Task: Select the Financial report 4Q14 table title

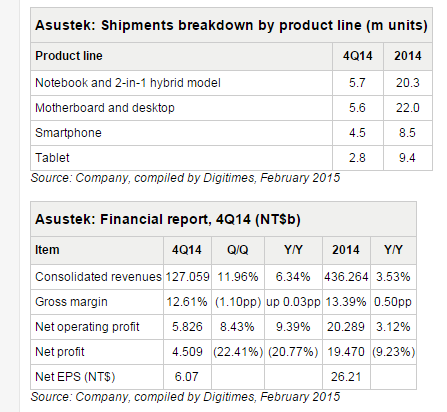Action: [x=168, y=219]
